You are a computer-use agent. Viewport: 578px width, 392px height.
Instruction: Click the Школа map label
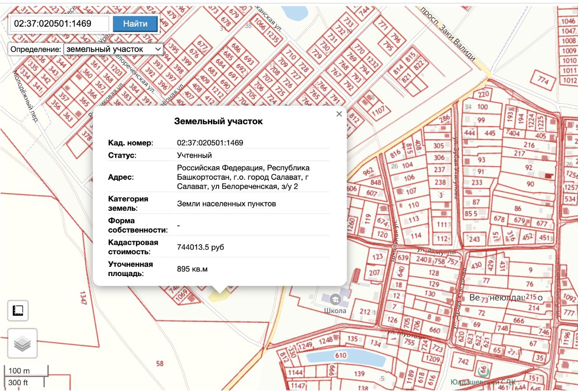pyautogui.click(x=336, y=311)
